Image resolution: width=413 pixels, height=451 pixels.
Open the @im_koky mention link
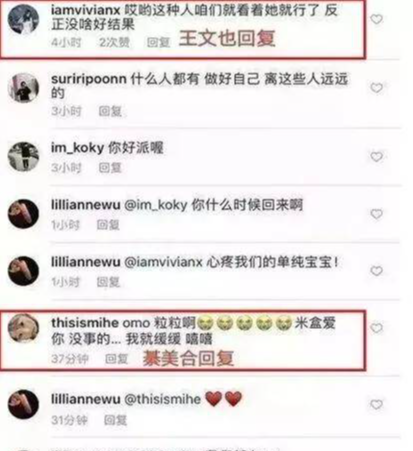pyautogui.click(x=156, y=205)
